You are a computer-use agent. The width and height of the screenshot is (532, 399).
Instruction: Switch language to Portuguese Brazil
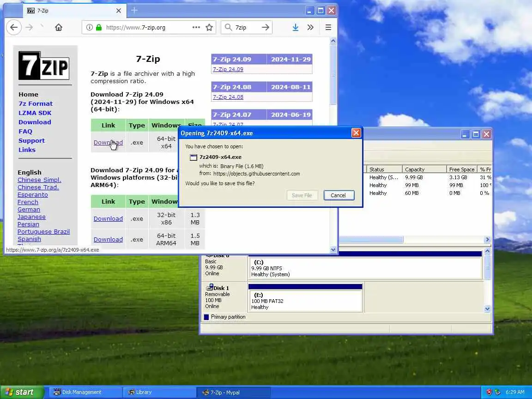(x=43, y=232)
